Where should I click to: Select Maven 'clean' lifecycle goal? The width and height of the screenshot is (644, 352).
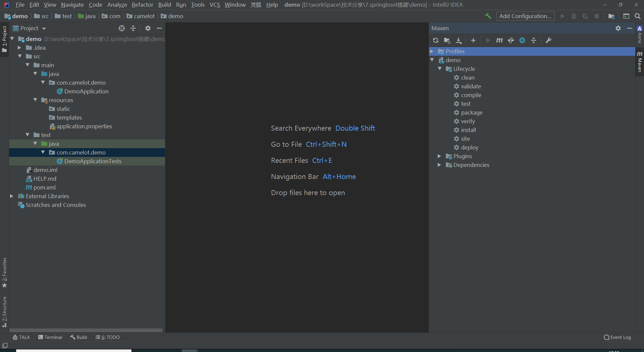click(x=468, y=78)
